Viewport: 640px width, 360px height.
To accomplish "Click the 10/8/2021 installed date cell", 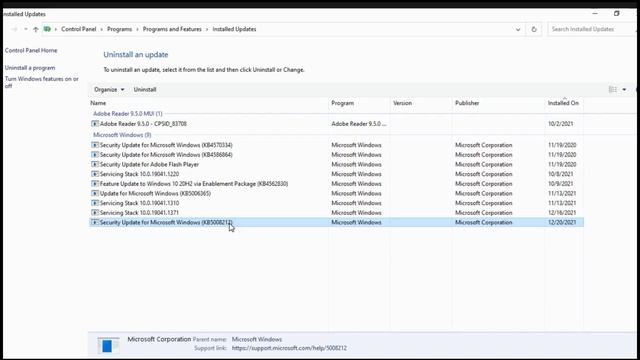I will pos(560,174).
